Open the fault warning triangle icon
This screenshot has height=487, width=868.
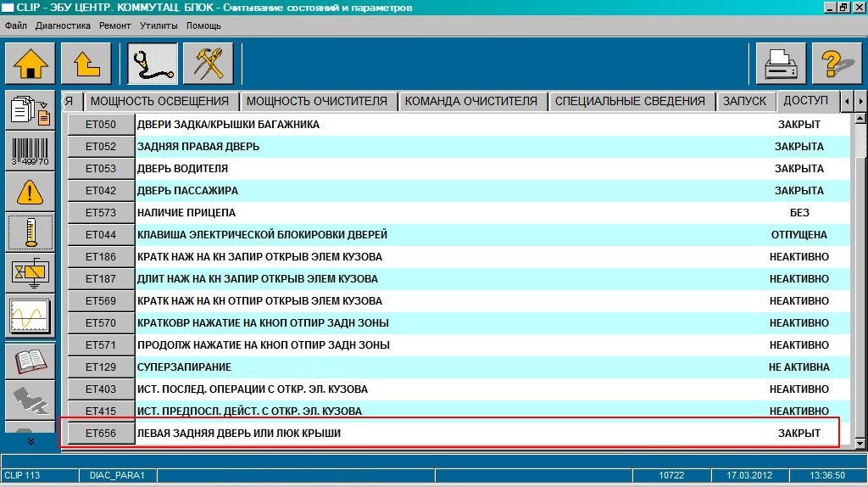30,192
